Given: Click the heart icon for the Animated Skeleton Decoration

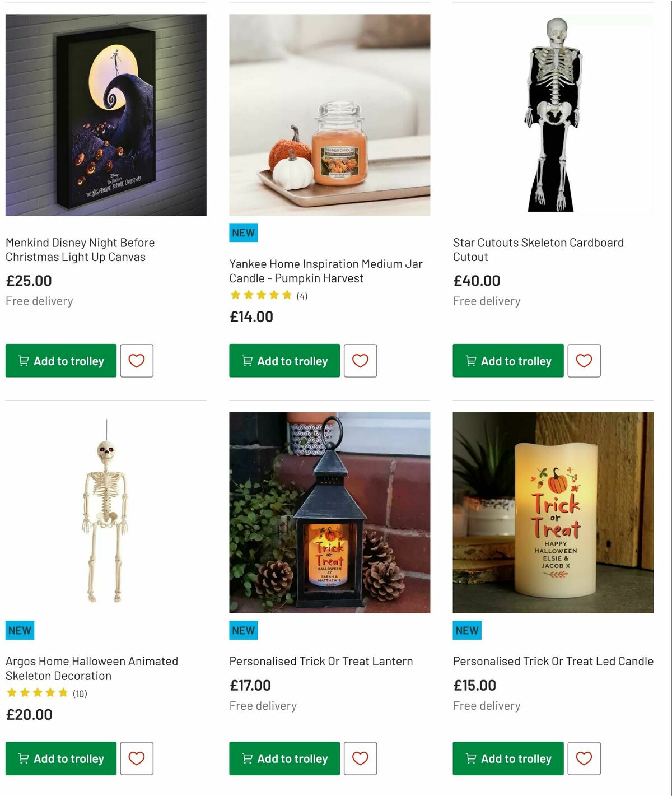Looking at the screenshot, I should coord(137,758).
